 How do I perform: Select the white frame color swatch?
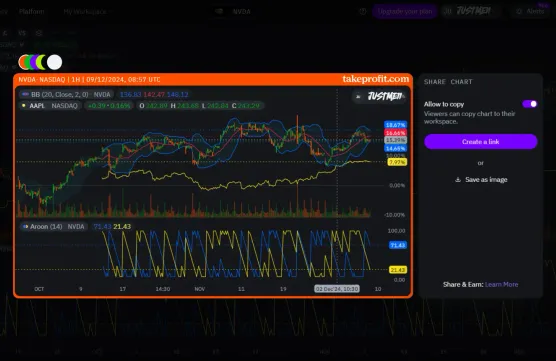coord(54,62)
